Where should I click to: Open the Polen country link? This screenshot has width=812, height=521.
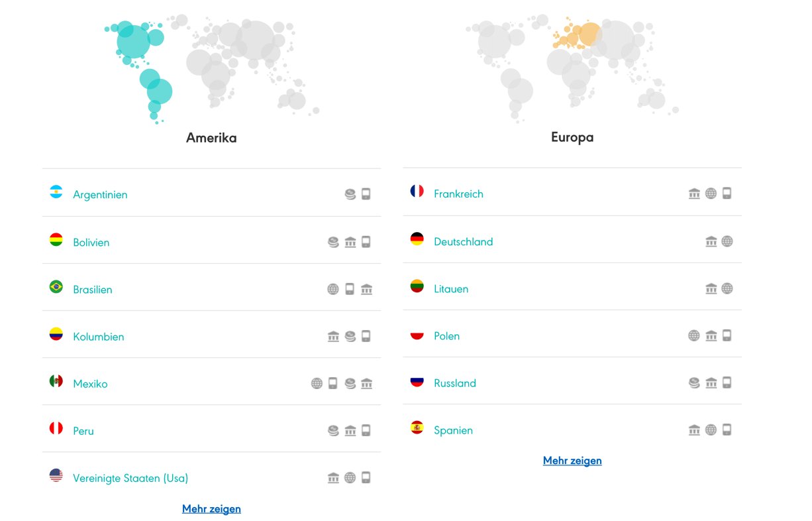[x=446, y=336]
